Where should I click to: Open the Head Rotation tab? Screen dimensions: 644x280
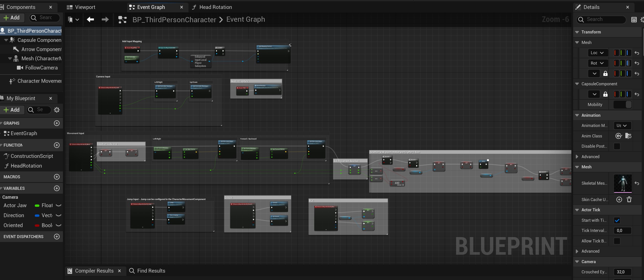click(212, 7)
